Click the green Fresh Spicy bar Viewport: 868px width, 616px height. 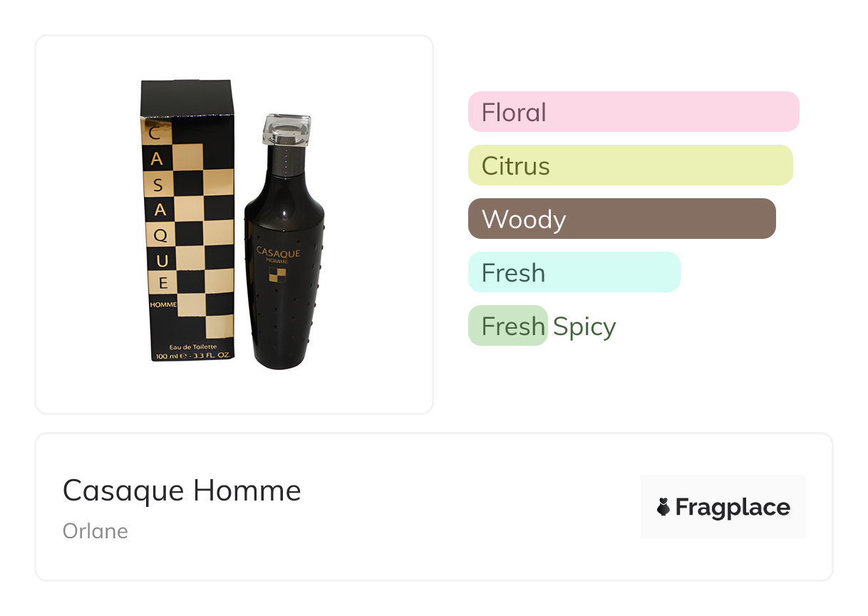(x=507, y=326)
